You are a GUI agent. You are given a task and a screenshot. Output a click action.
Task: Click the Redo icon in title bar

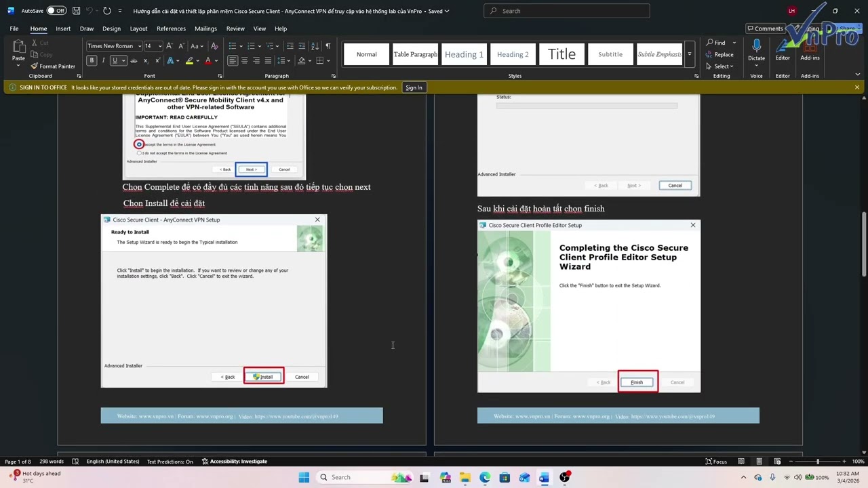107,11
